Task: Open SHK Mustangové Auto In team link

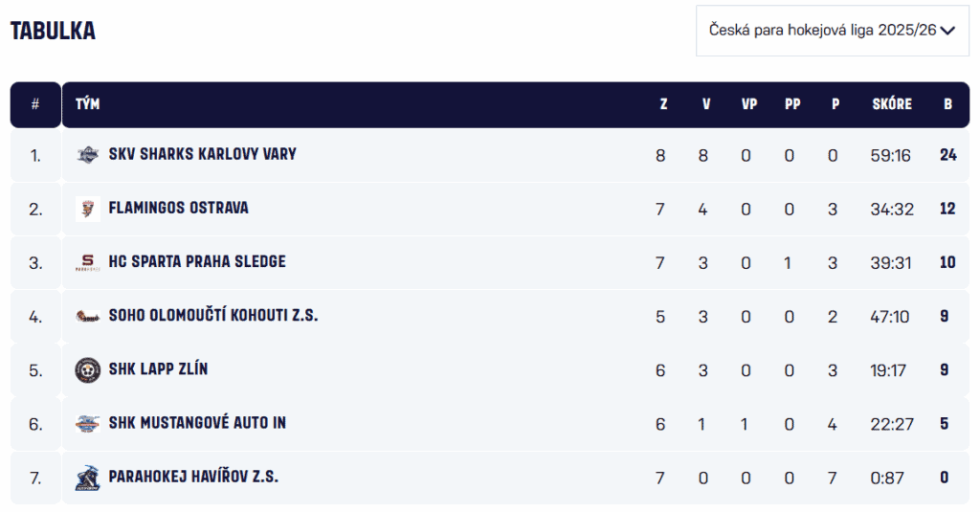Action: 197,422
